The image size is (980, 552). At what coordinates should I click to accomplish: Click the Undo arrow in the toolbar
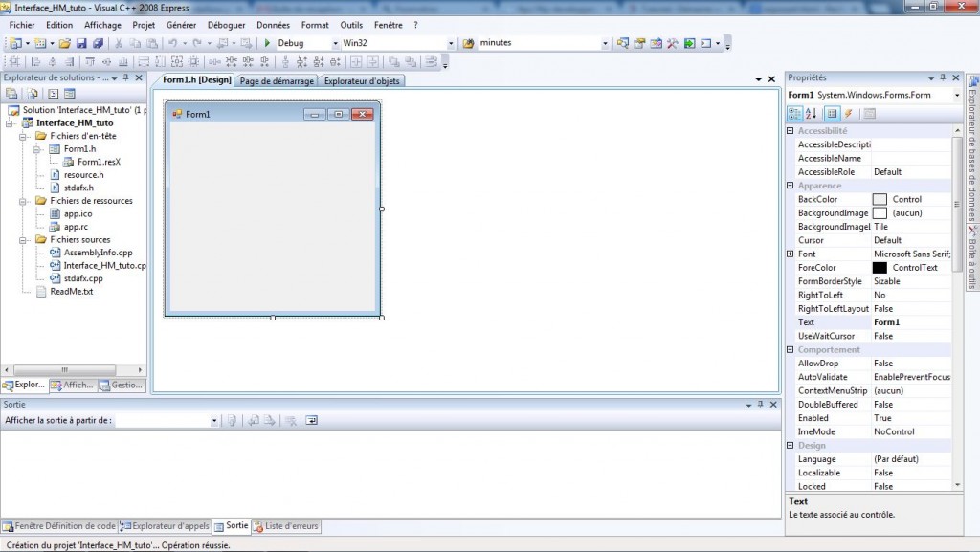(x=172, y=43)
